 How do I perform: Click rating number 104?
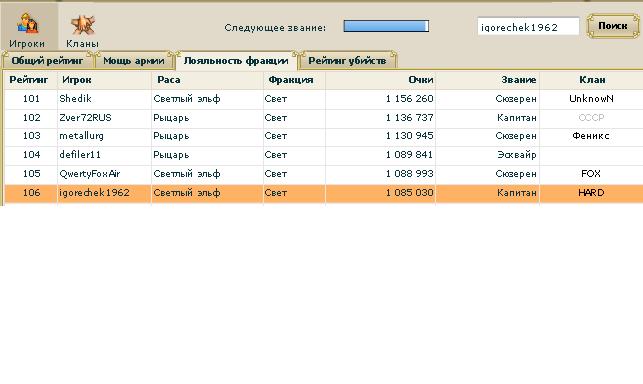point(31,155)
